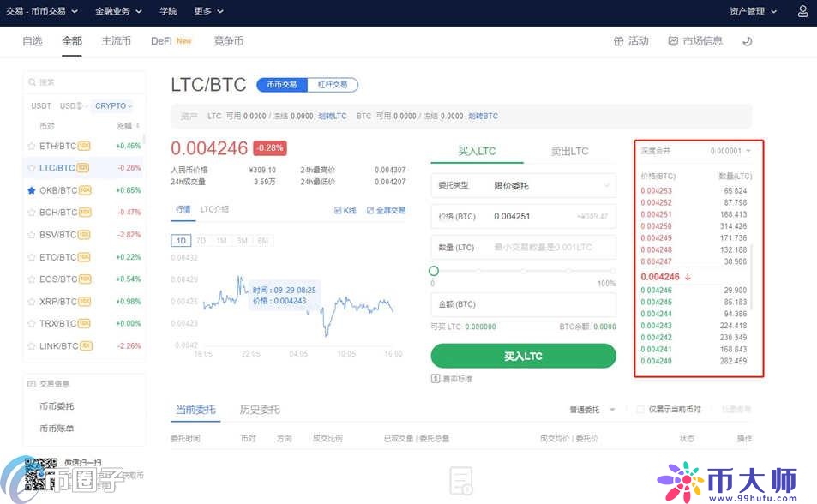Select 1D chart range
817x504 pixels.
point(181,241)
